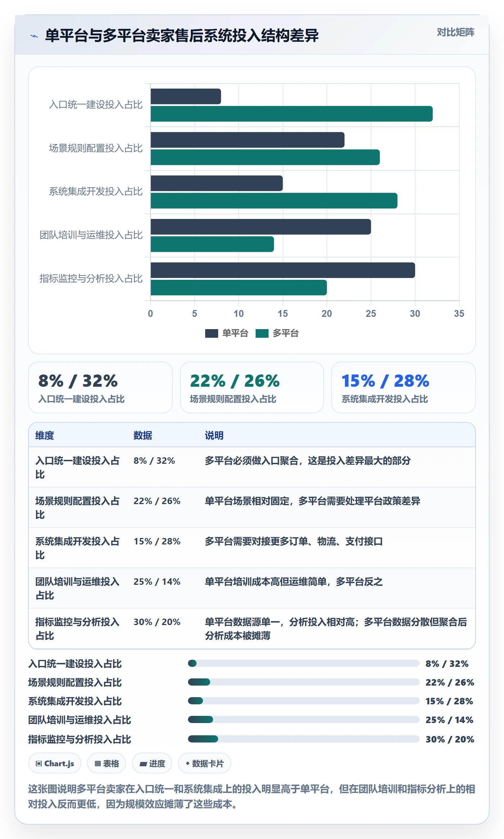Click the 数据卡片 tag chip

[204, 763]
